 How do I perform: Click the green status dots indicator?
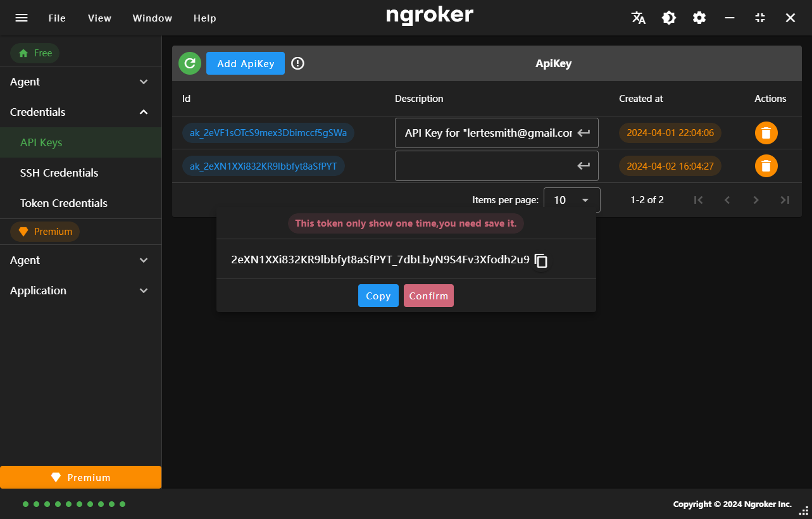tap(74, 504)
